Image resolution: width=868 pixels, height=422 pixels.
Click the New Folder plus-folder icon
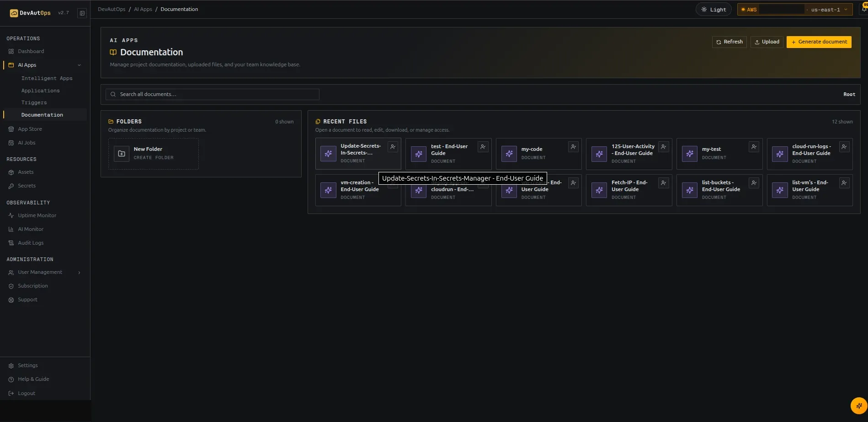click(x=122, y=154)
